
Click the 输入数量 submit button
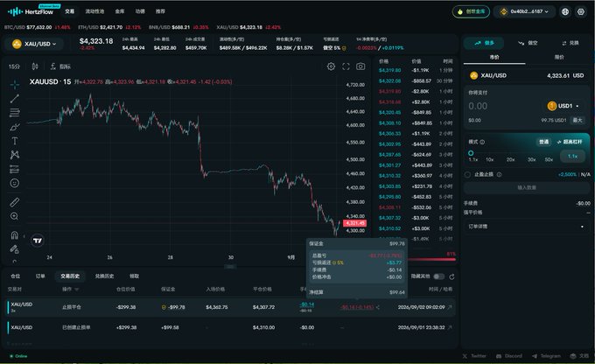527,187
